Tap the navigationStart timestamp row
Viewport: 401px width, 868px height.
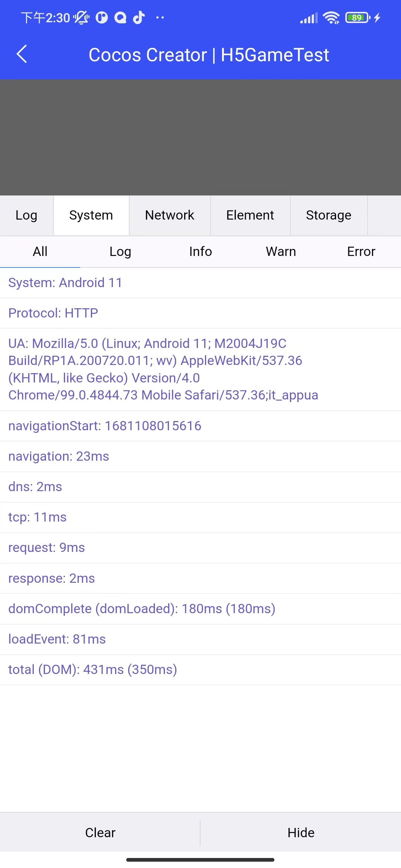pyautogui.click(x=105, y=426)
